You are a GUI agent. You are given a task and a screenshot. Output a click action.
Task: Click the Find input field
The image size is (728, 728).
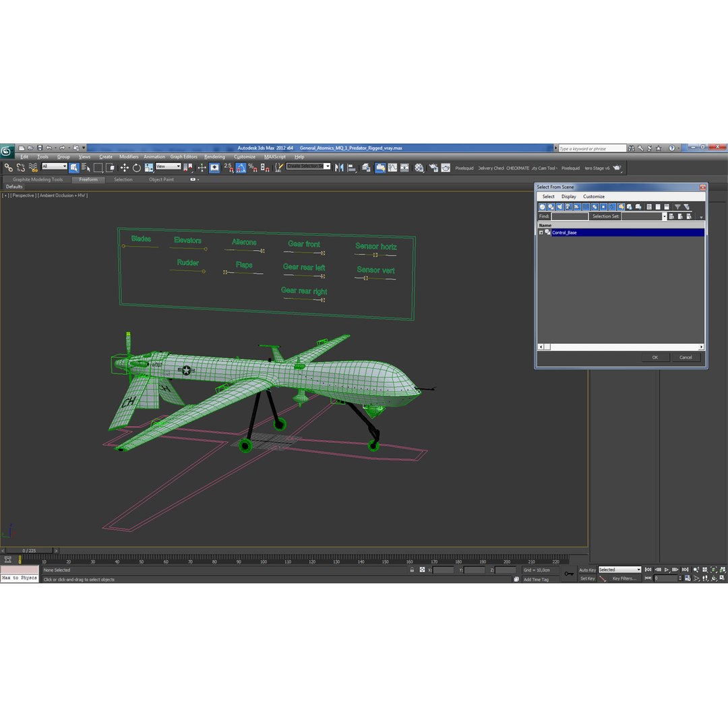coord(570,216)
